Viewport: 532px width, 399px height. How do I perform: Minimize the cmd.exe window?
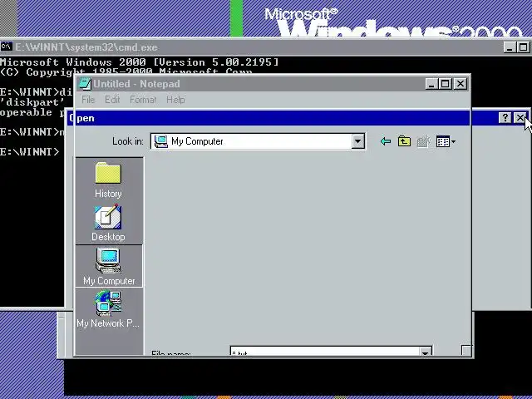510,47
